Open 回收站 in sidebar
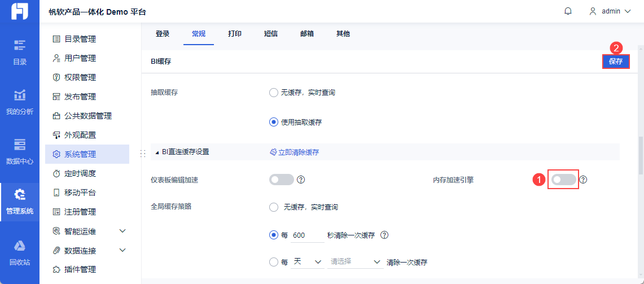 click(x=20, y=252)
